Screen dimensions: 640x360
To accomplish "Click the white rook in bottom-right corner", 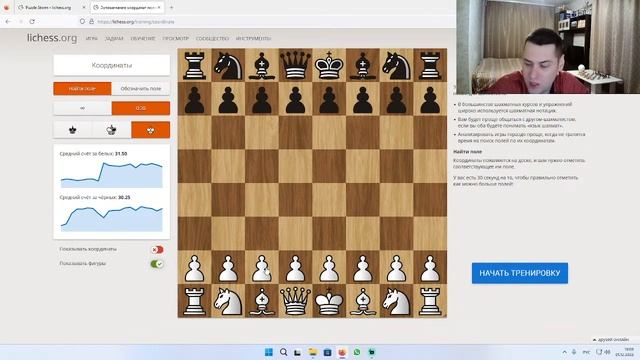I will click(430, 301).
